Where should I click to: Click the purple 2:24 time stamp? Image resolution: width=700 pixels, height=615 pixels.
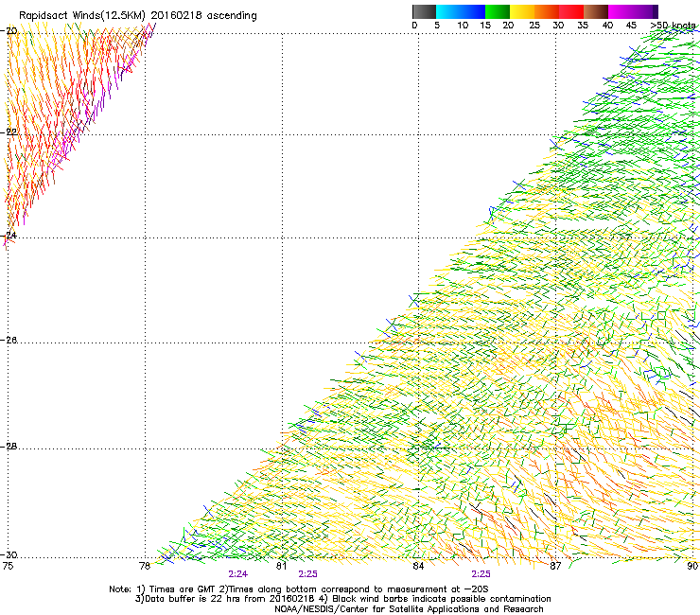tap(238, 574)
